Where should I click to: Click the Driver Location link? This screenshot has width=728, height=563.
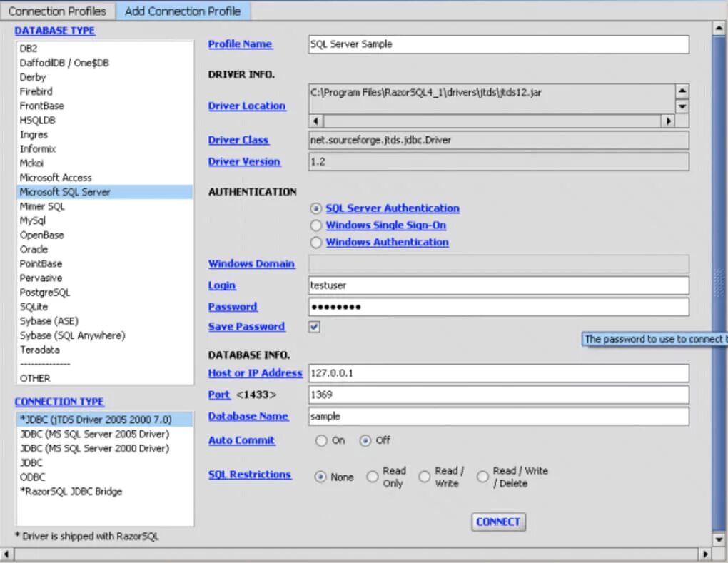click(x=246, y=106)
